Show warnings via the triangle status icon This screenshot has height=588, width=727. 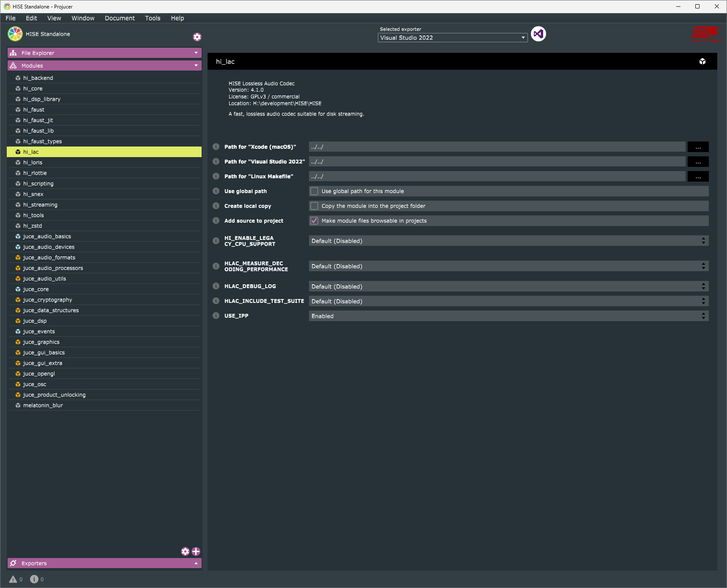click(13, 579)
